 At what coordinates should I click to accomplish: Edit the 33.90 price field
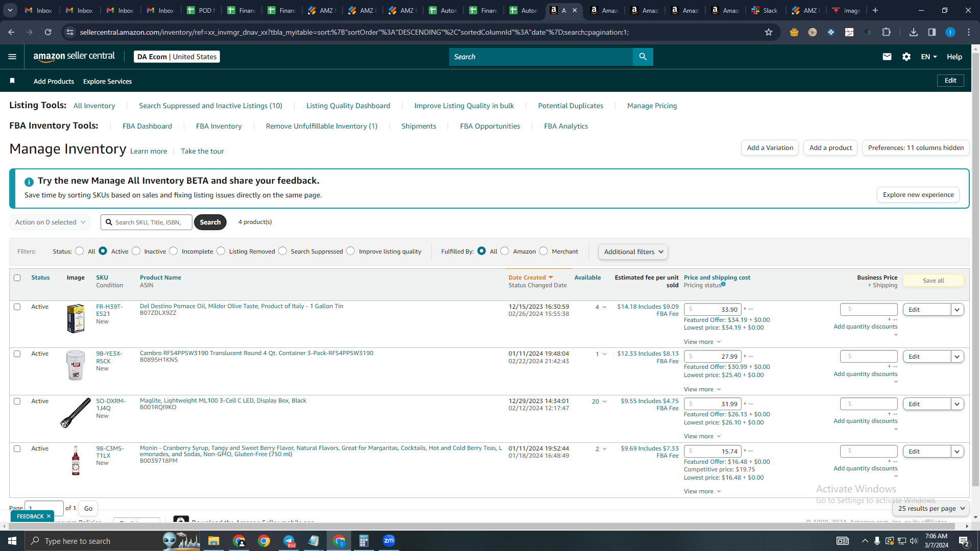(713, 310)
